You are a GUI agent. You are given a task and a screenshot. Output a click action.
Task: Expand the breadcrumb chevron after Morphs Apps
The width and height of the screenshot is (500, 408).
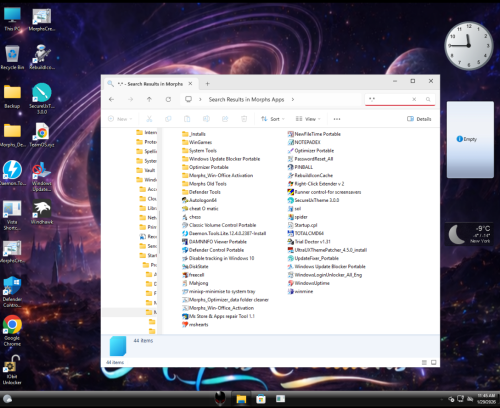pos(293,99)
